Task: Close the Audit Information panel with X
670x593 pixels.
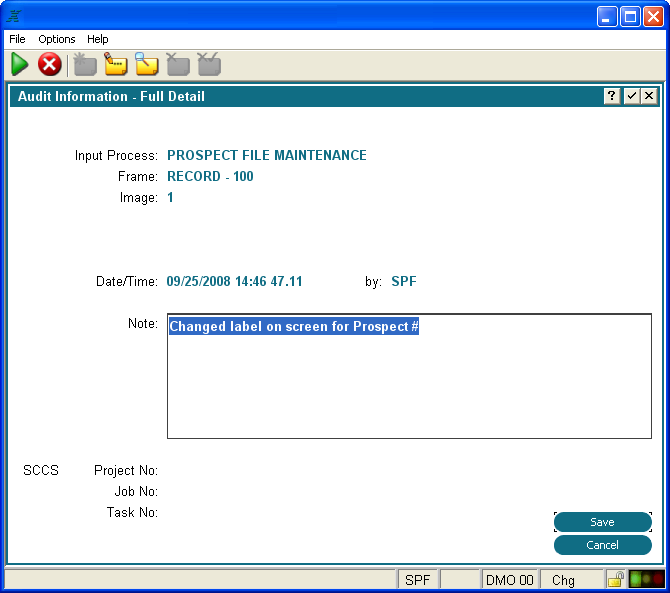Action: (649, 96)
